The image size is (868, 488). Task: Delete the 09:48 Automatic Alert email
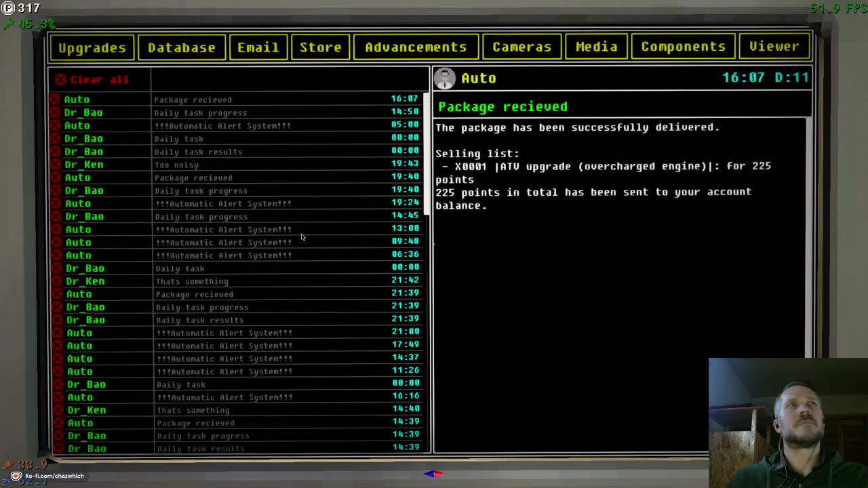tap(56, 242)
